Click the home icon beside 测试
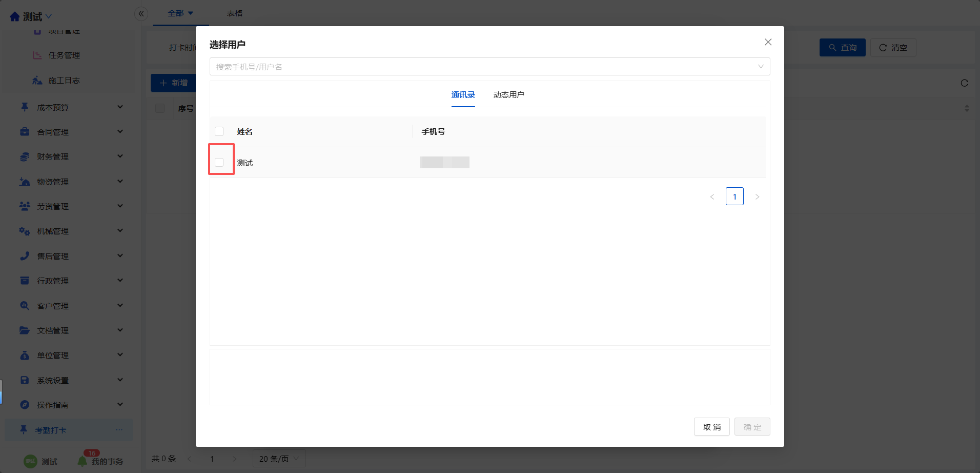This screenshot has height=473, width=980. pos(14,17)
